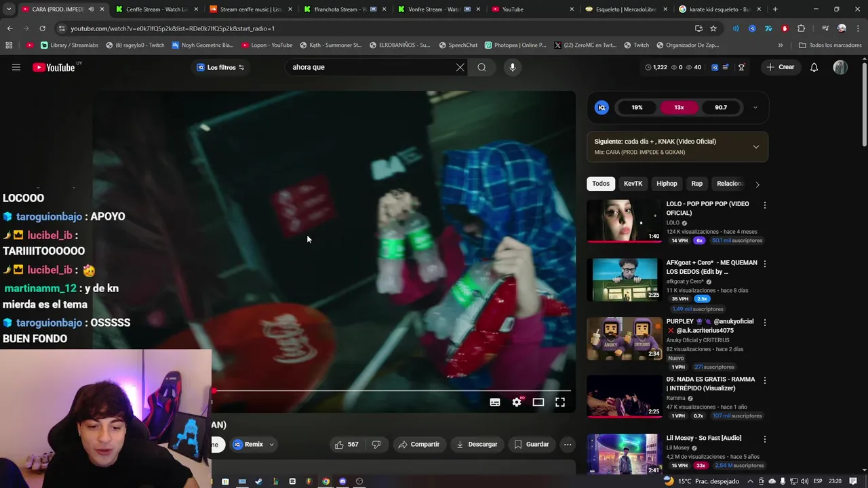Open vidIQ list icon in header
The image size is (868, 488).
pyautogui.click(x=726, y=67)
